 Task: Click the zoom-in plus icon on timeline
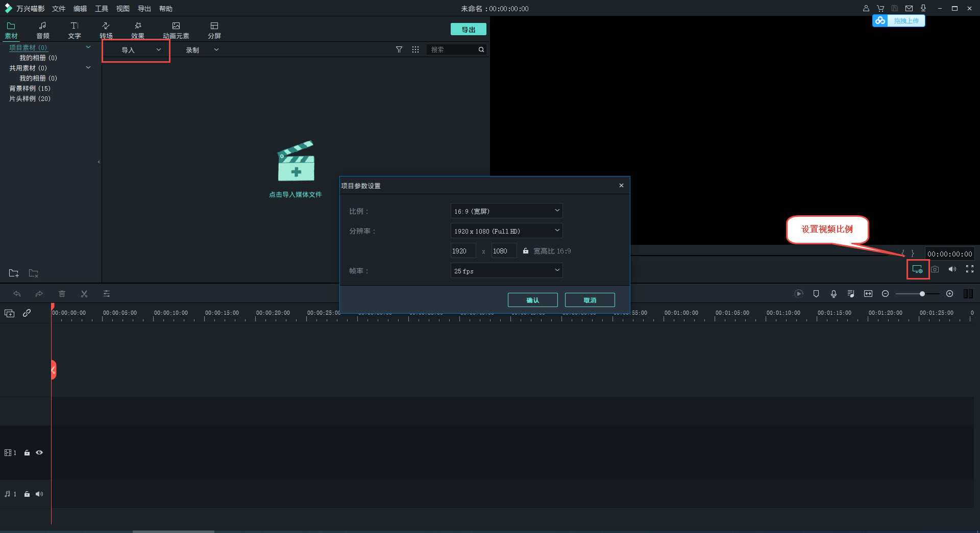click(949, 294)
